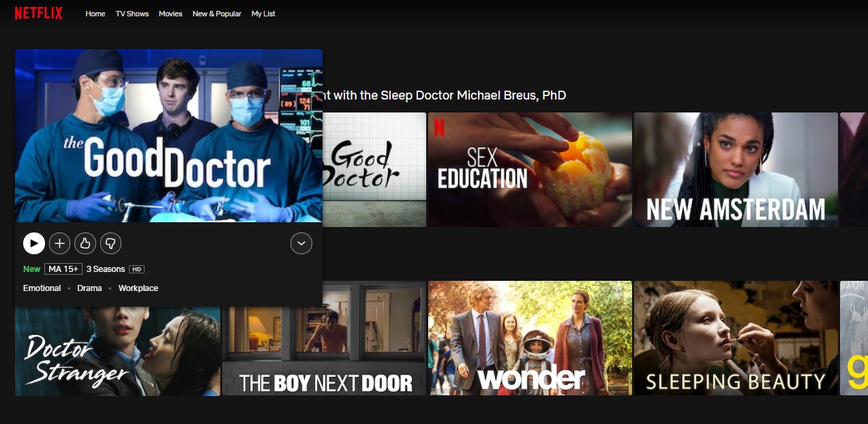This screenshot has width=868, height=424.
Task: Choose the Wonder movie thumbnail
Action: point(530,338)
